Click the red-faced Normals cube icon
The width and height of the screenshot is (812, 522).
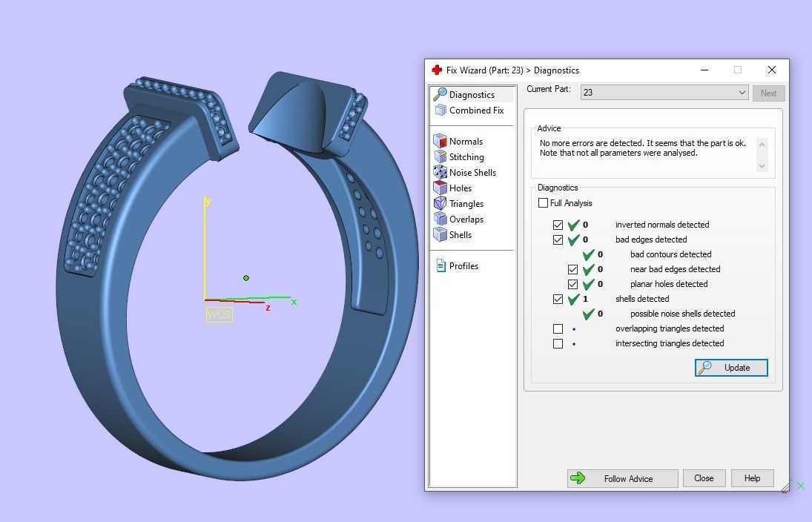(x=440, y=141)
